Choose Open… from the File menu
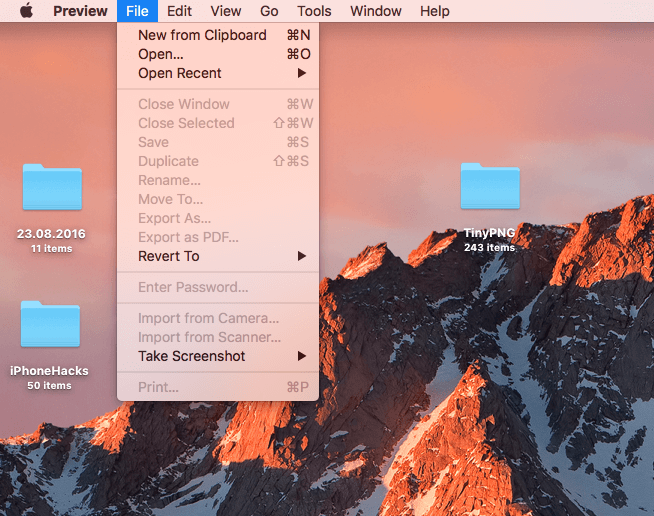 161,54
